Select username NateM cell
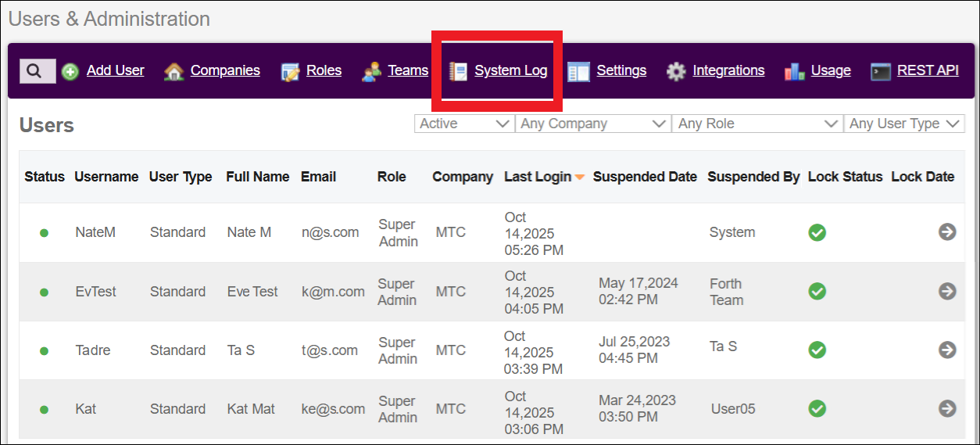Screen dimensions: 980x445 click(x=95, y=232)
